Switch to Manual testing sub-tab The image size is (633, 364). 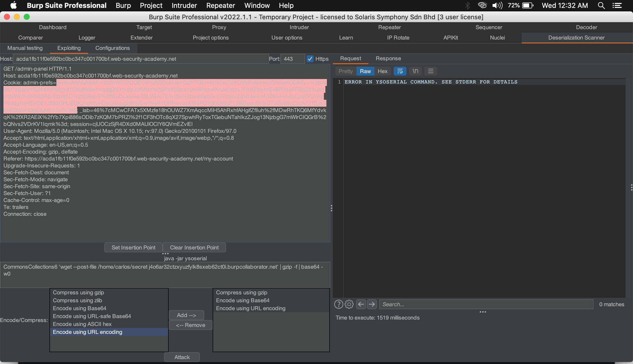[x=25, y=48]
